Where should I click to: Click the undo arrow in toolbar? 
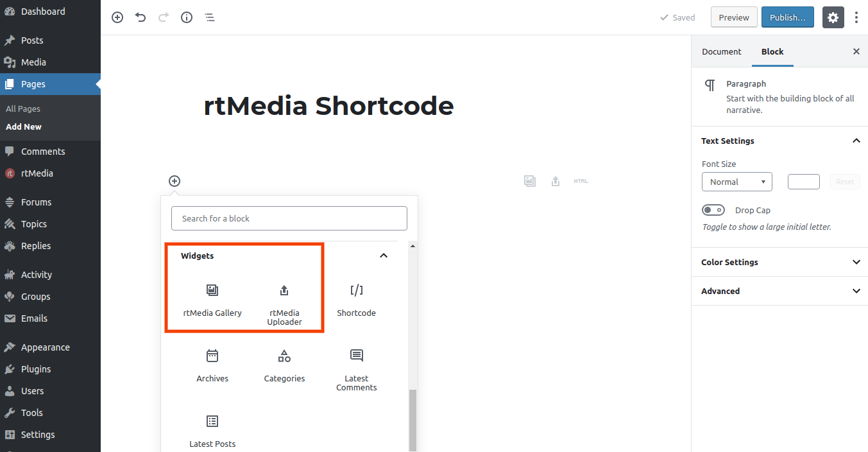coord(140,17)
